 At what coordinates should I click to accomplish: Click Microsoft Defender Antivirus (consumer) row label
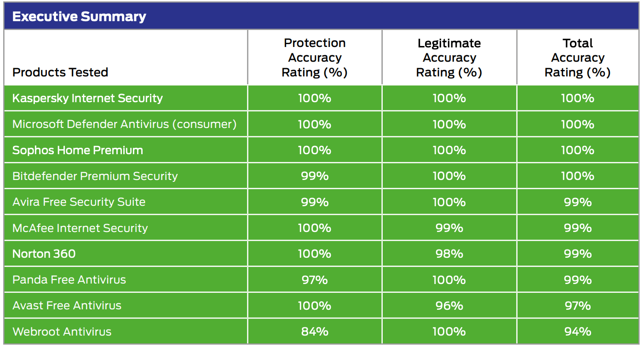(x=124, y=124)
